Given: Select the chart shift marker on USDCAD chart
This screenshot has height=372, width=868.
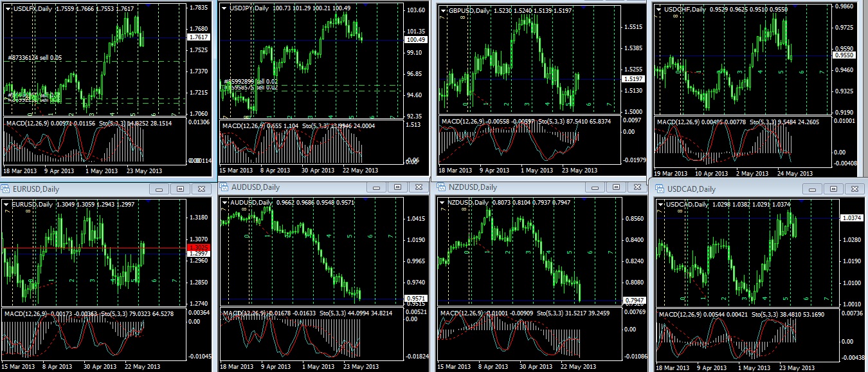Looking at the screenshot, I should [x=800, y=201].
